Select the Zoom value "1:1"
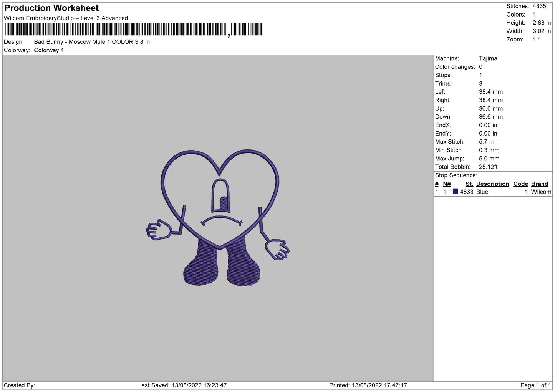The width and height of the screenshot is (555, 392). 537,40
